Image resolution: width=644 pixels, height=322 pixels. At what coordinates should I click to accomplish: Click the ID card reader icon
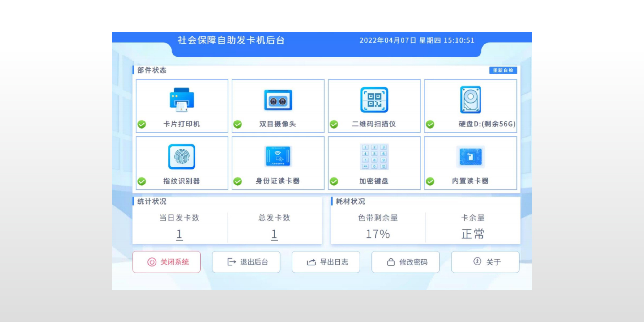point(278,156)
